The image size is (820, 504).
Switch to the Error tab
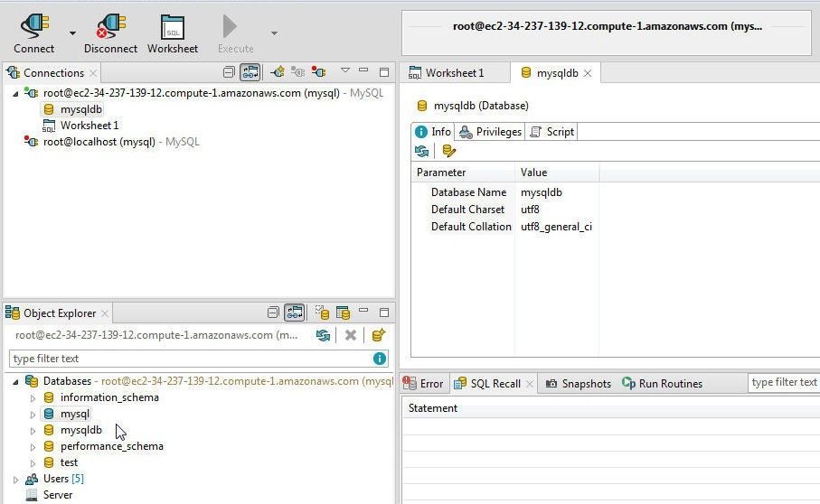tap(424, 384)
